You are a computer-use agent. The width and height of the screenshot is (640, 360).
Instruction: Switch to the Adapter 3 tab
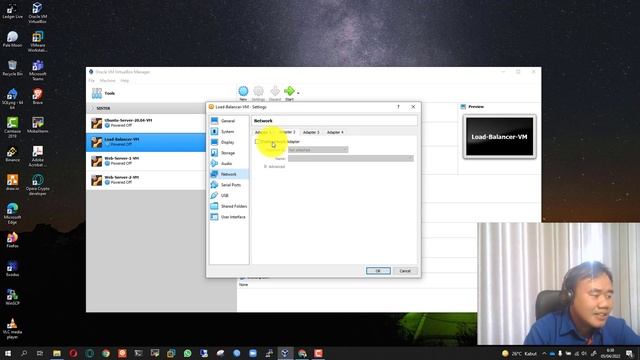[311, 132]
